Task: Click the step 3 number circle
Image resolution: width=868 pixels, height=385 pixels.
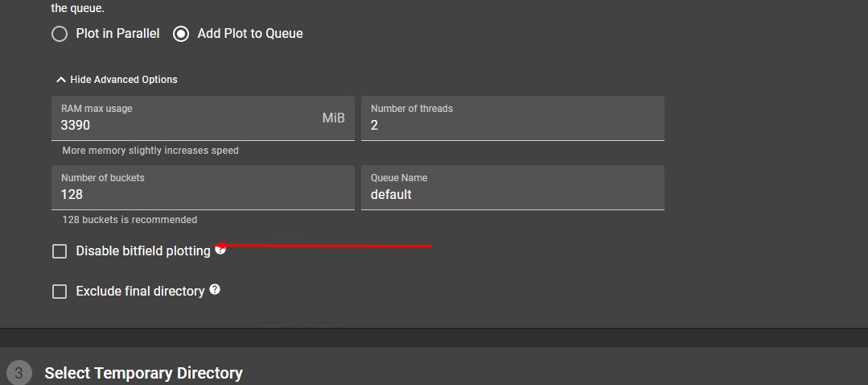Action: 20,373
